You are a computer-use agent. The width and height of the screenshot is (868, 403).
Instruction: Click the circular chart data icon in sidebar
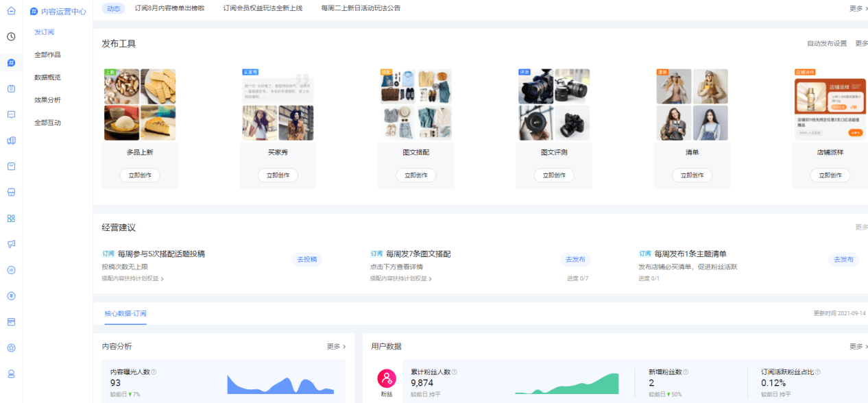(x=11, y=270)
